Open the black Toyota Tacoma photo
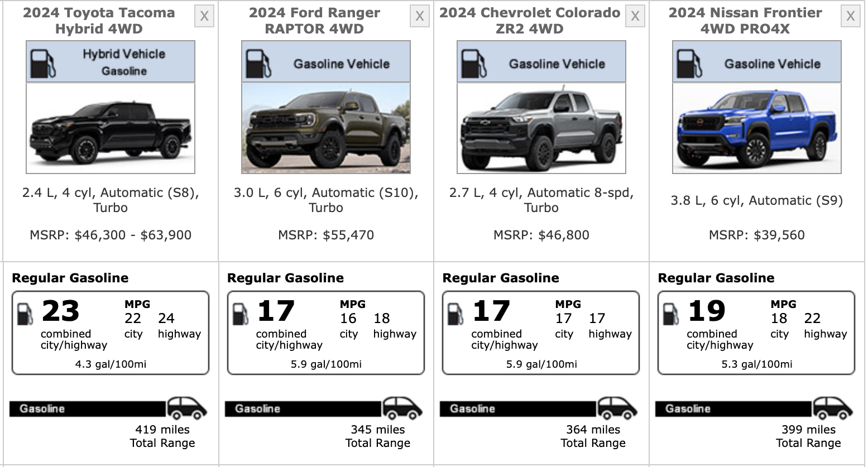Image resolution: width=868 pixels, height=467 pixels. (111, 128)
